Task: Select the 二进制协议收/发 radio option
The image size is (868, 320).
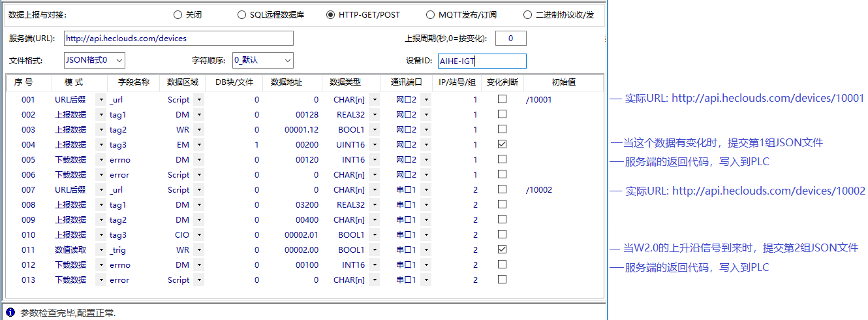Action: click(527, 14)
